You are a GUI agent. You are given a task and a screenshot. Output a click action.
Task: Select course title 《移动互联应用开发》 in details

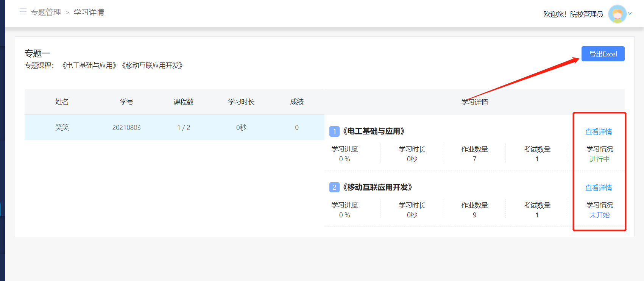pos(377,187)
